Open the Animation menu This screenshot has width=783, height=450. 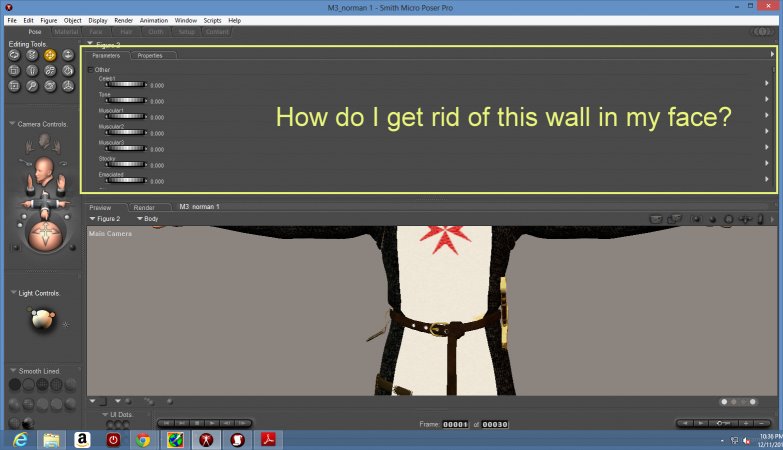154,20
